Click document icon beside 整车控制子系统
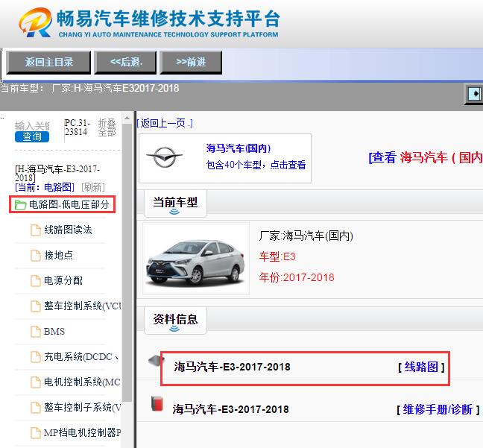Screen dimensions: 483x448 (36, 408)
